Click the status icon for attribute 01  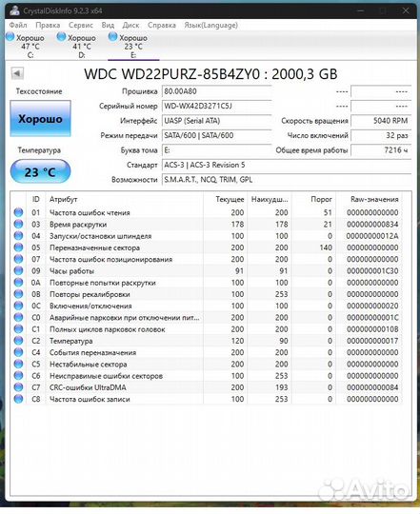tap(18, 212)
